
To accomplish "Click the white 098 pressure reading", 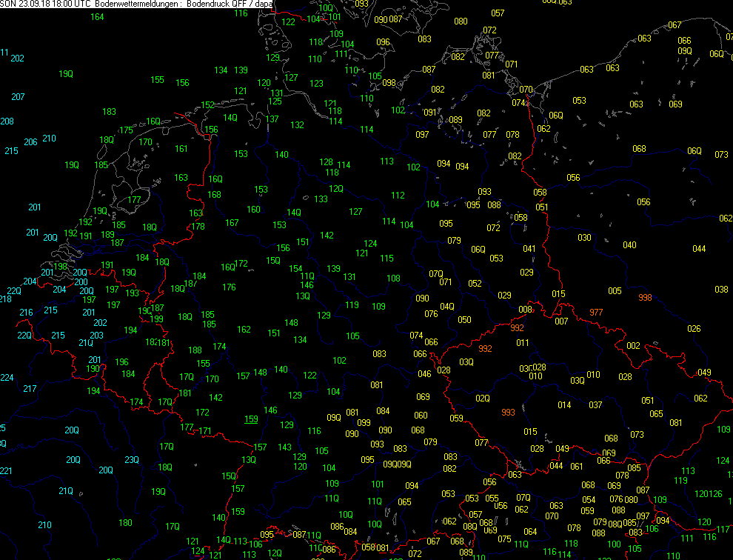I will point(389,82).
